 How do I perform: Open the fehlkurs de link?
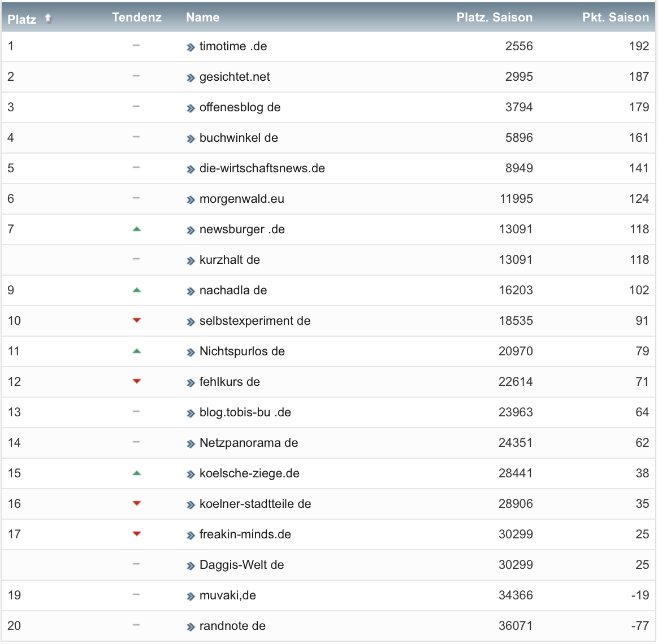tap(230, 382)
